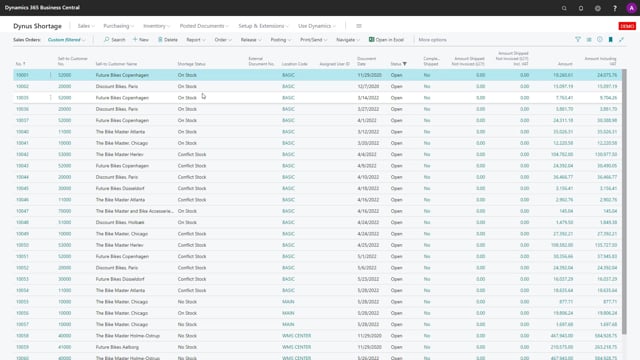Create a New sales order

[140, 40]
